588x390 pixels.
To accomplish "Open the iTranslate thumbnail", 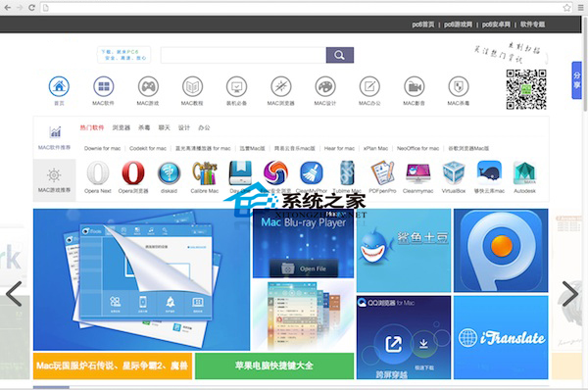I will pyautogui.click(x=501, y=337).
